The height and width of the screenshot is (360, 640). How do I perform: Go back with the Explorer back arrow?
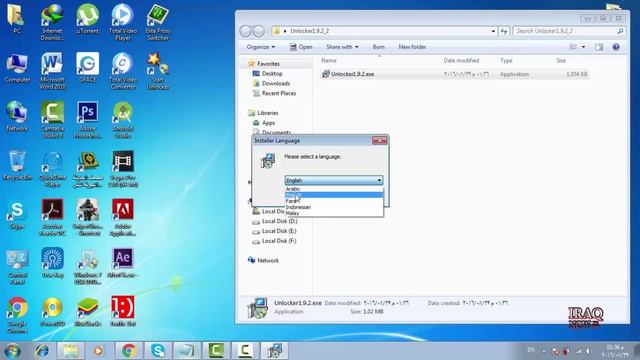tap(245, 31)
